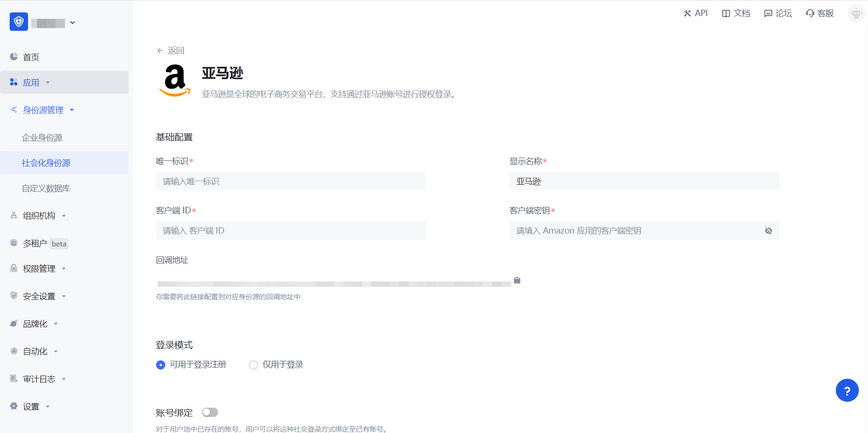Copy the callback URL with clipboard icon
868x433 pixels.
pos(517,280)
